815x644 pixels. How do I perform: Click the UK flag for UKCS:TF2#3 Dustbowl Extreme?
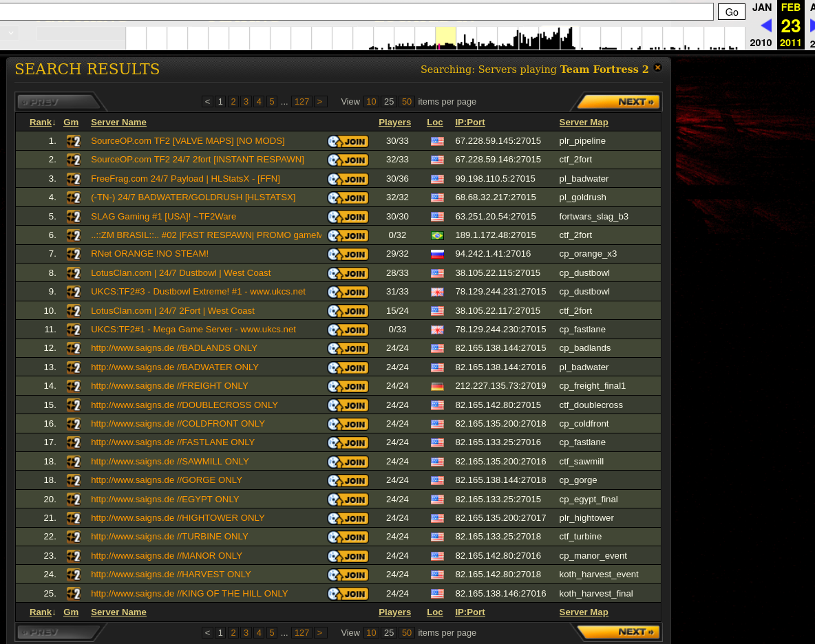point(437,292)
